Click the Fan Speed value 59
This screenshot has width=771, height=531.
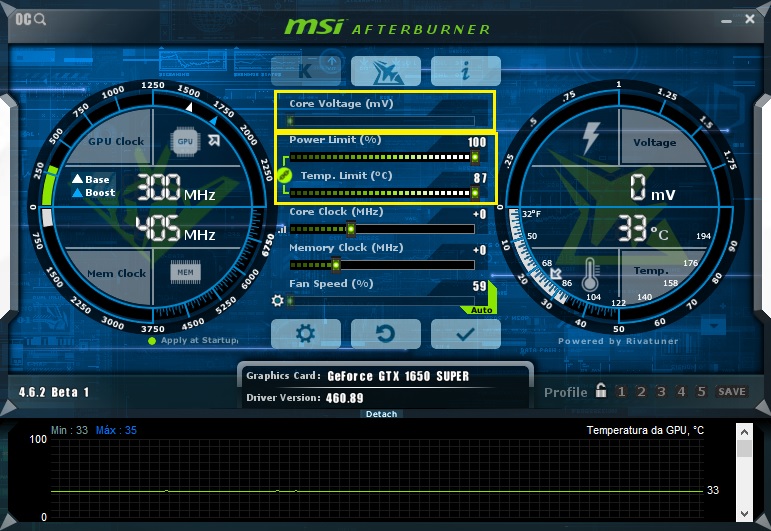tap(479, 286)
